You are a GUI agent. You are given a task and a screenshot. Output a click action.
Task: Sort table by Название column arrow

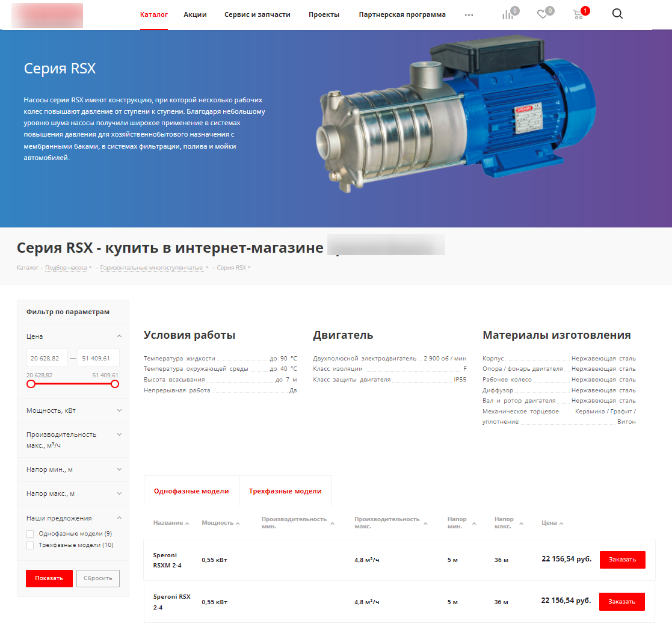[188, 524]
